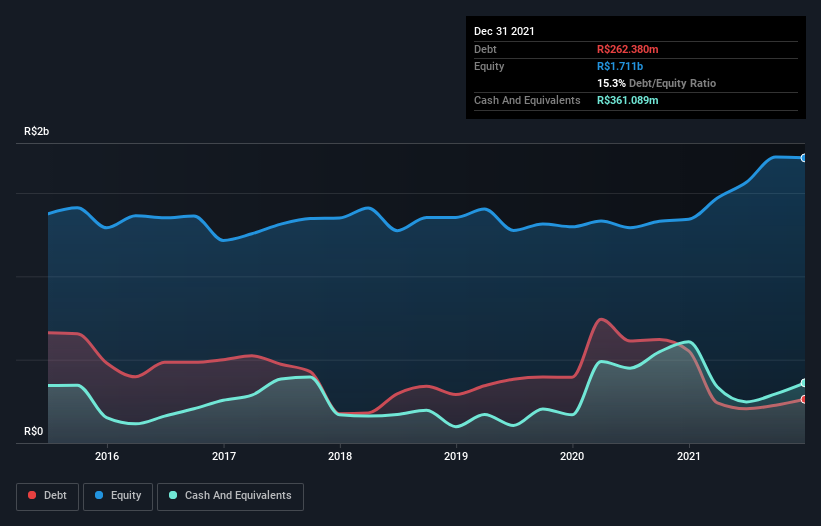Viewport: 821px width, 526px height.
Task: Toggle the Equity legend button
Action: click(x=118, y=496)
